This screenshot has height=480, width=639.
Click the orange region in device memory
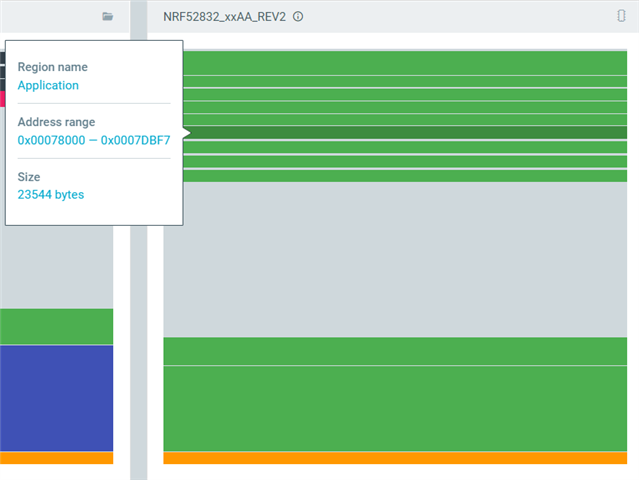coord(395,458)
